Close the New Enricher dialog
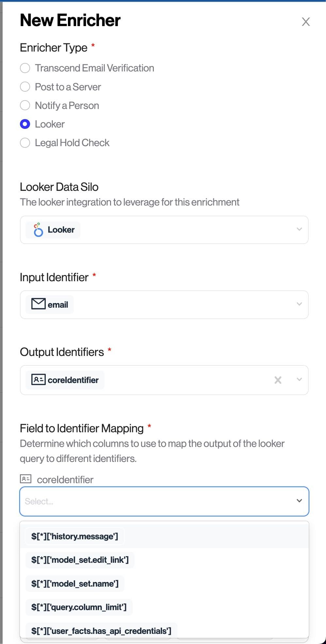This screenshot has height=644, width=326. click(x=306, y=22)
